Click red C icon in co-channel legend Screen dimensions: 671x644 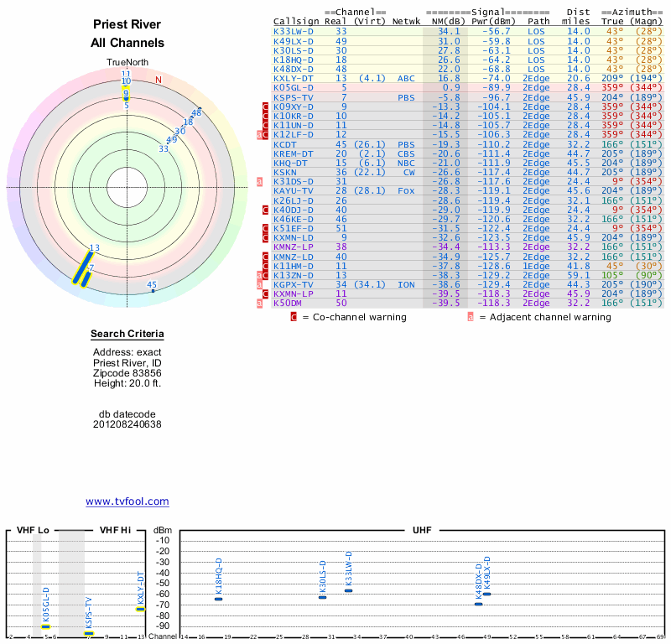294,317
